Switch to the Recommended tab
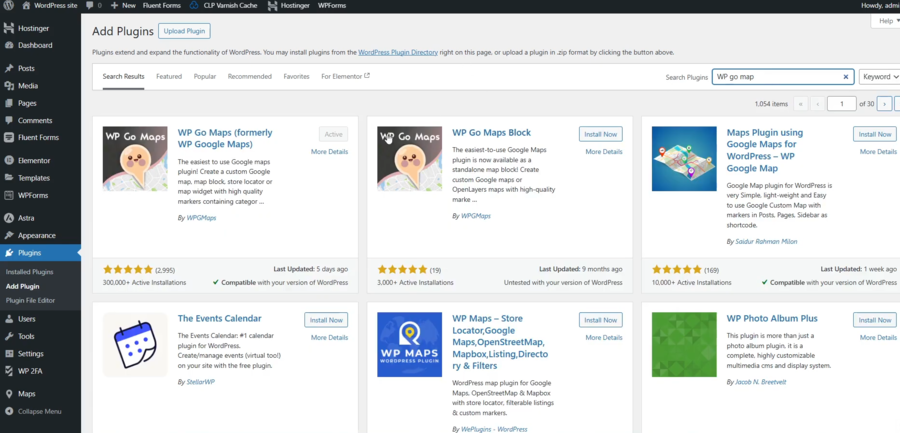 click(x=250, y=76)
